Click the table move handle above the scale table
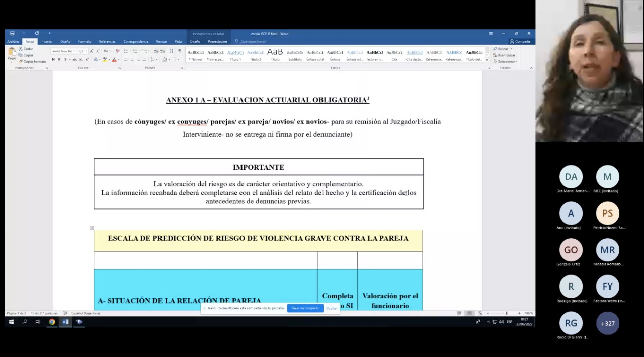This screenshot has width=644, height=357. [92, 228]
